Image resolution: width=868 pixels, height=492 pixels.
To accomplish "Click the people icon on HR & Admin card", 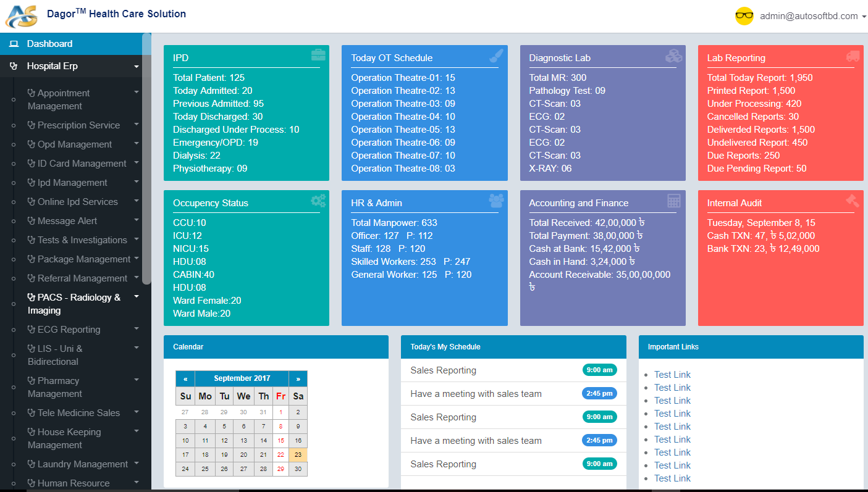I will coord(496,201).
